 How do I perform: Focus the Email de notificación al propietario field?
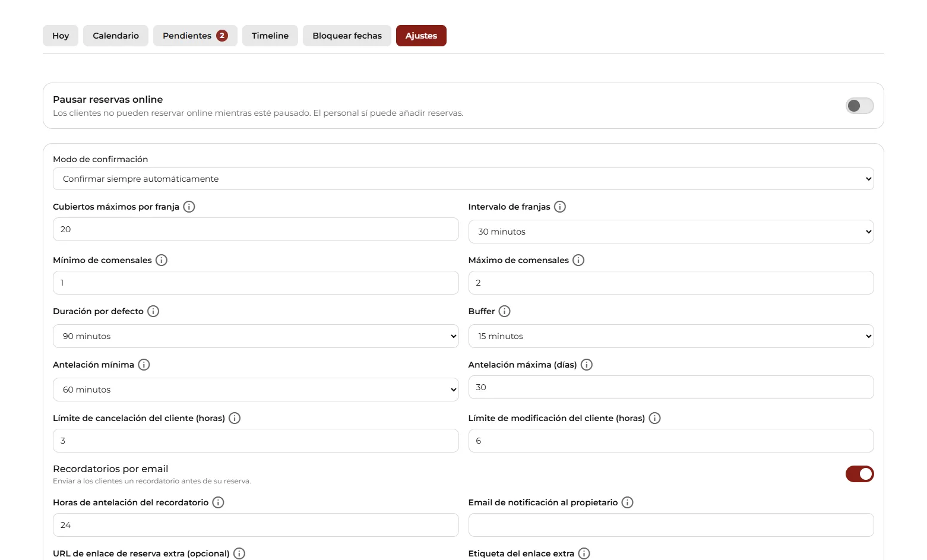[x=671, y=525]
